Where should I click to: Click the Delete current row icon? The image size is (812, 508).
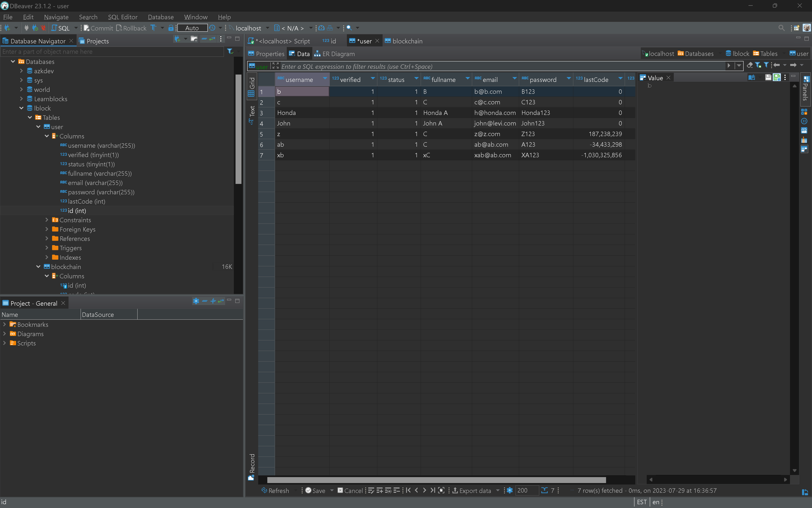pos(396,490)
